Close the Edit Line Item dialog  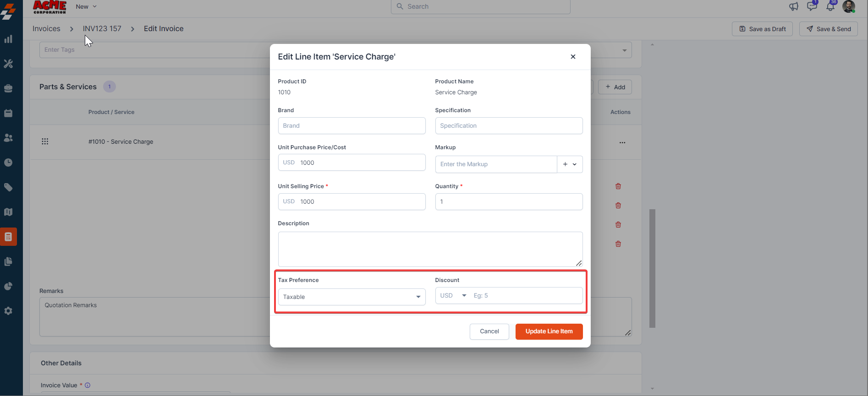click(573, 57)
